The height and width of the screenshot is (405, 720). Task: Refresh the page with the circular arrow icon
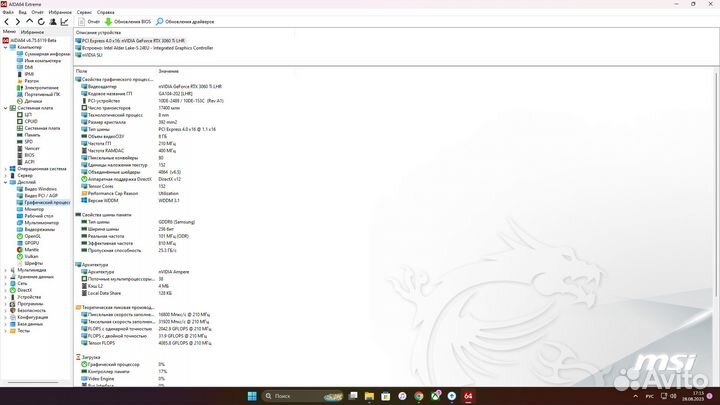click(x=41, y=22)
